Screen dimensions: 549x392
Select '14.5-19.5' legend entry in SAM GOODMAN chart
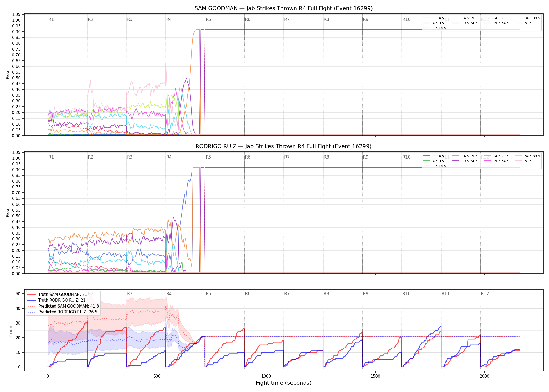pyautogui.click(x=465, y=18)
